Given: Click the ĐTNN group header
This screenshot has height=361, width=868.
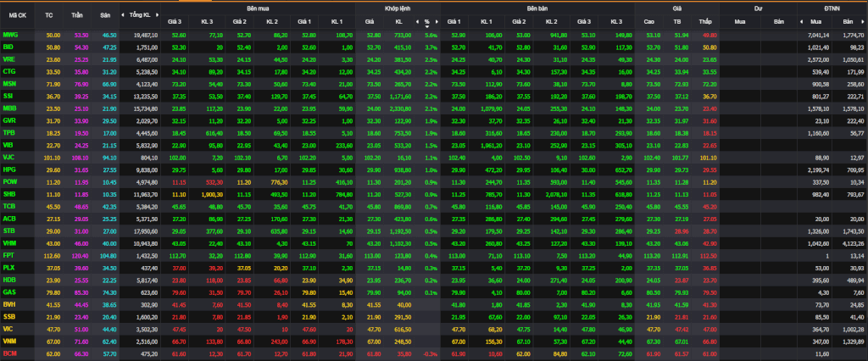Looking at the screenshot, I should click(832, 8).
